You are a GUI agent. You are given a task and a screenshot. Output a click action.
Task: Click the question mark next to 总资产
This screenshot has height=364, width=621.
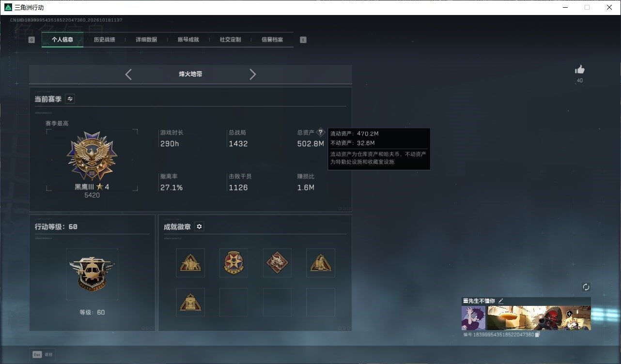(320, 133)
